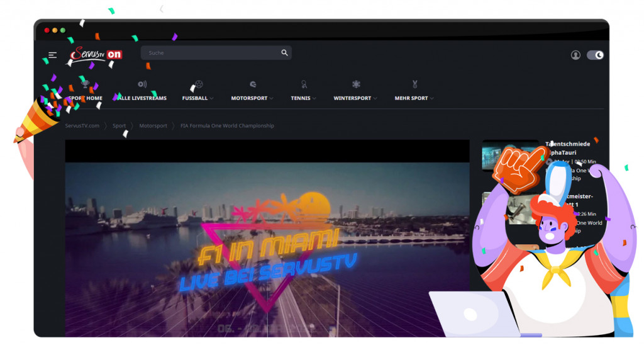Open the Tennis menu item
Viewport: 644px width, 345px height.
point(300,98)
